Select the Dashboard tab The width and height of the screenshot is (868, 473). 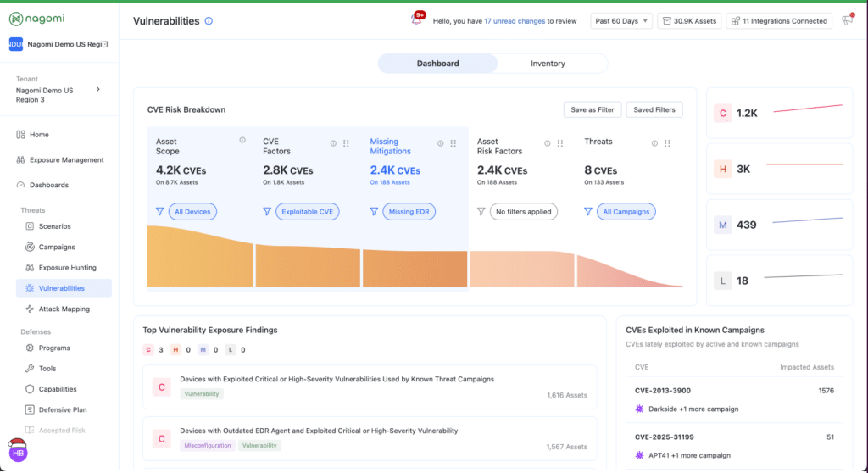pyautogui.click(x=437, y=64)
